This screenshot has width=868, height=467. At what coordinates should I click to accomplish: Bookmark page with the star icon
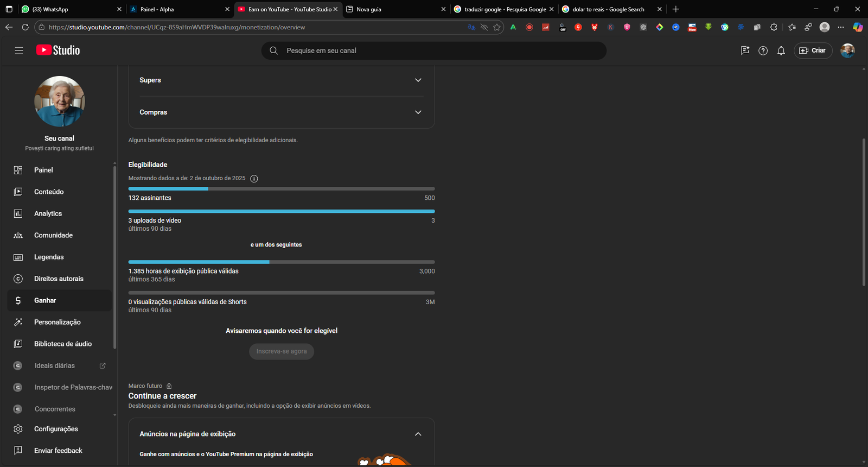(x=497, y=27)
